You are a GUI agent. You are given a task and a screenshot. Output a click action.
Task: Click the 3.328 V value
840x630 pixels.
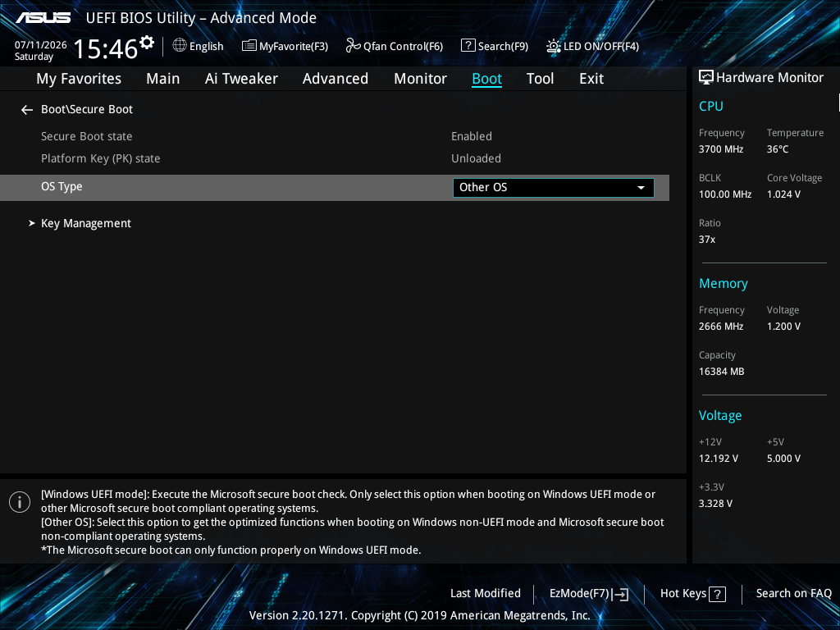(x=715, y=503)
